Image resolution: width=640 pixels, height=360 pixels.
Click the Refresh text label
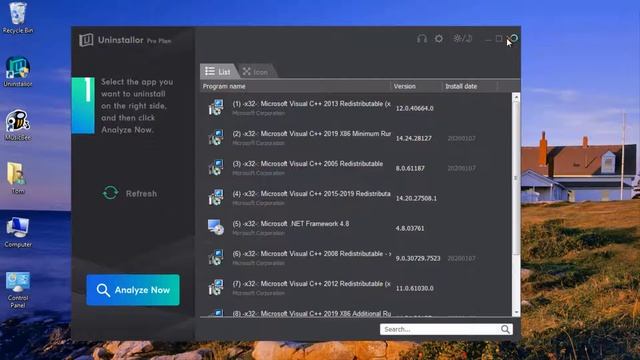141,193
